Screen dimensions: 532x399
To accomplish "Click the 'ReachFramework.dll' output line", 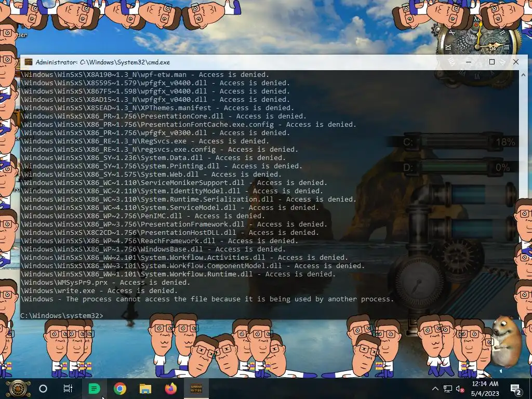I will pos(159,241).
